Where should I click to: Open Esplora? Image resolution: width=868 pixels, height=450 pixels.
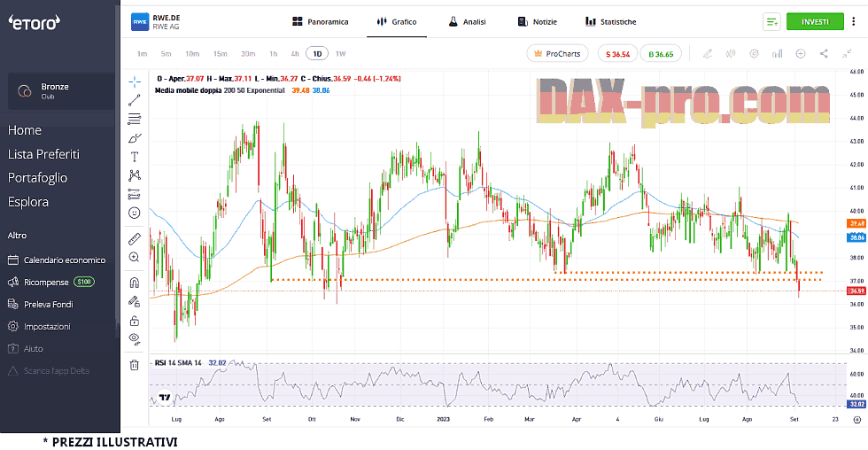pyautogui.click(x=28, y=201)
